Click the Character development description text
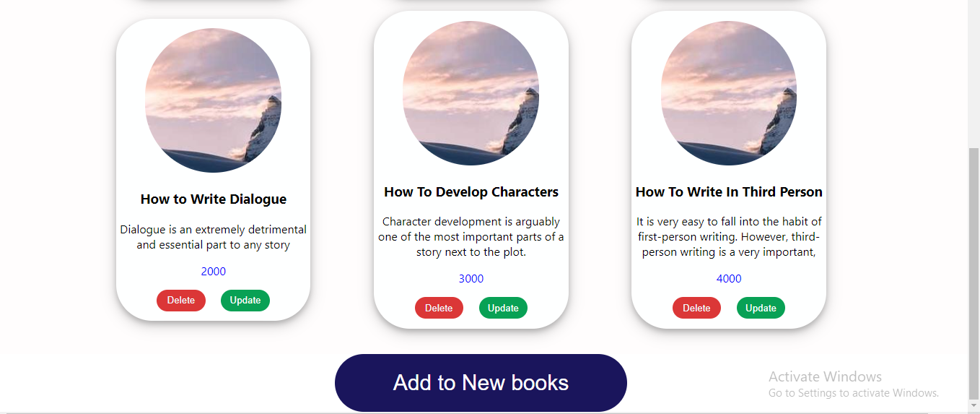Image resolution: width=980 pixels, height=414 pixels. click(x=471, y=237)
